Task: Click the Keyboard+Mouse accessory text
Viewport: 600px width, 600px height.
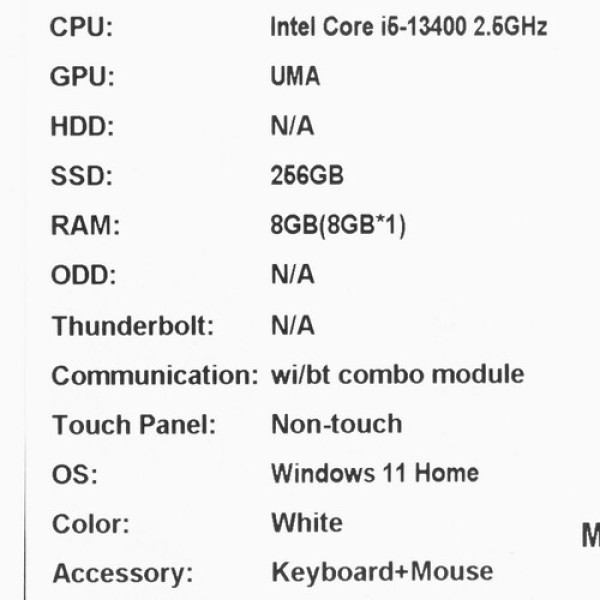Action: [x=382, y=572]
